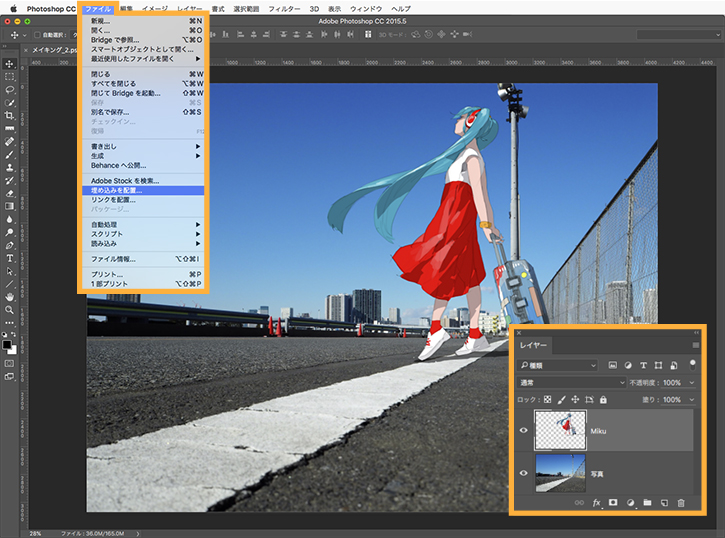
Task: Expand the スクリプト submenu
Action: 143,234
